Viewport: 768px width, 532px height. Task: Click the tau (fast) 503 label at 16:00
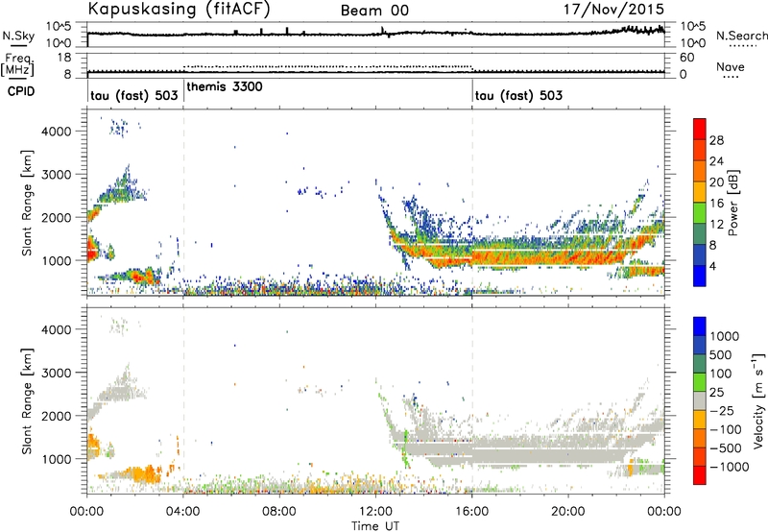click(518, 95)
